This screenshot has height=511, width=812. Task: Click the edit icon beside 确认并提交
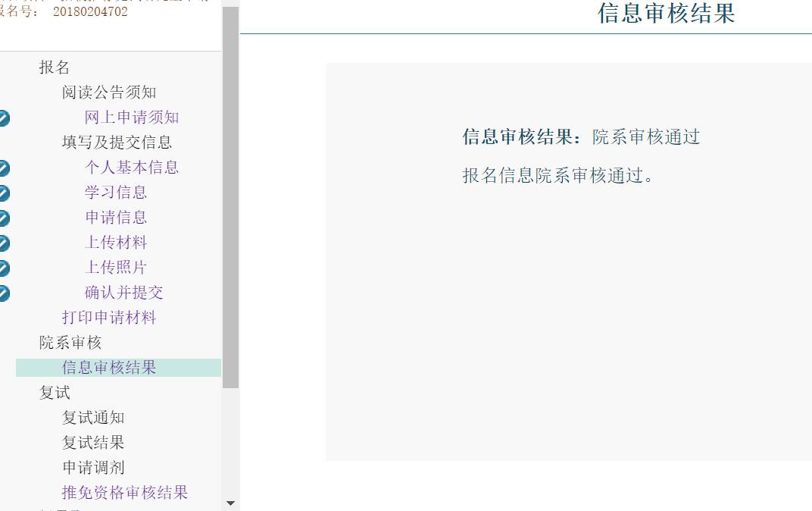(4, 293)
